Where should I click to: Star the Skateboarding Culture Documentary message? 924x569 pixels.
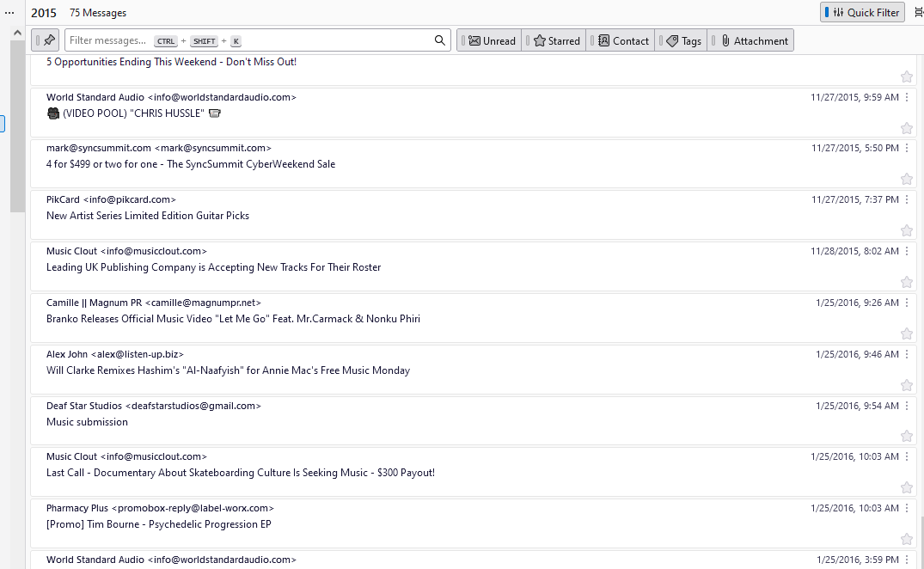(906, 487)
